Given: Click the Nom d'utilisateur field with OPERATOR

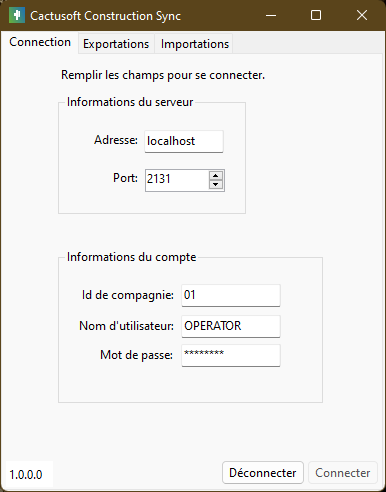Looking at the screenshot, I should [x=231, y=326].
